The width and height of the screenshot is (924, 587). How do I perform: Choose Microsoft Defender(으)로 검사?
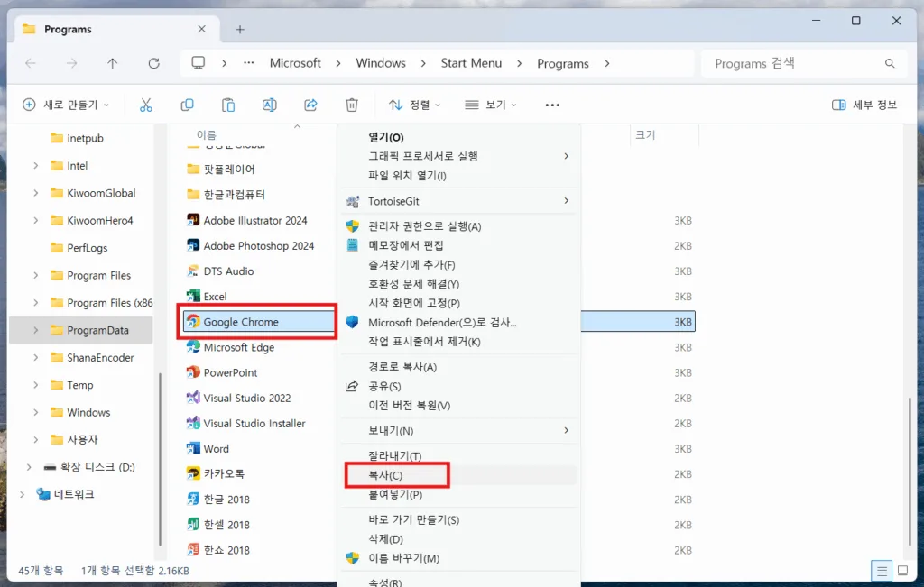point(458,322)
